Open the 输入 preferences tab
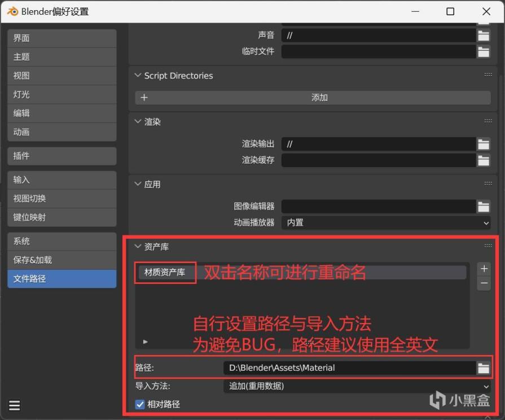 62,180
